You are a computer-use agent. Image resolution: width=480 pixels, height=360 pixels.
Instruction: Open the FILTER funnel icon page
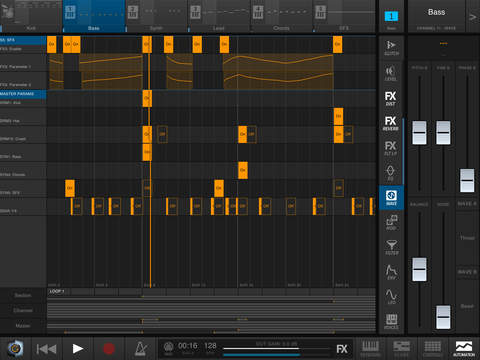391,247
